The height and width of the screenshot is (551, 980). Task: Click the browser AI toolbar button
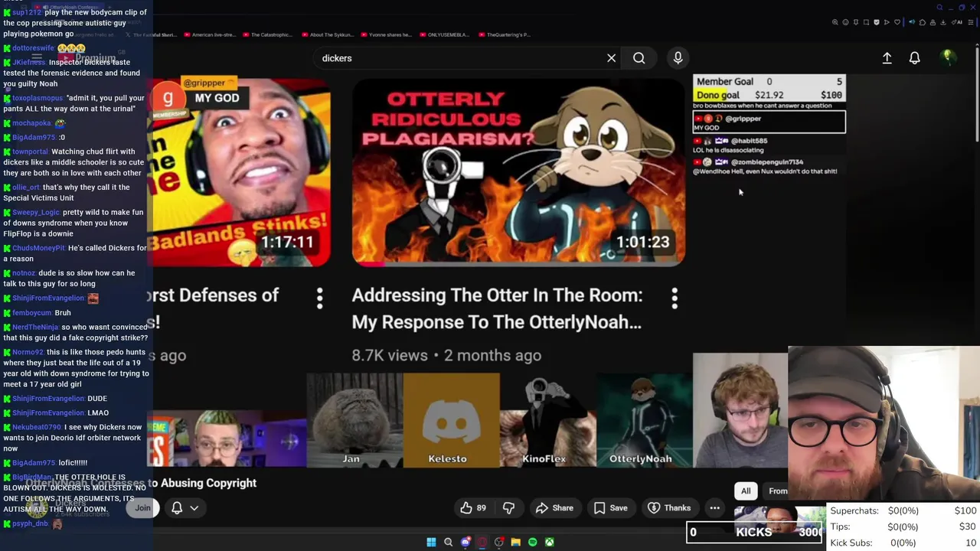pyautogui.click(x=957, y=22)
